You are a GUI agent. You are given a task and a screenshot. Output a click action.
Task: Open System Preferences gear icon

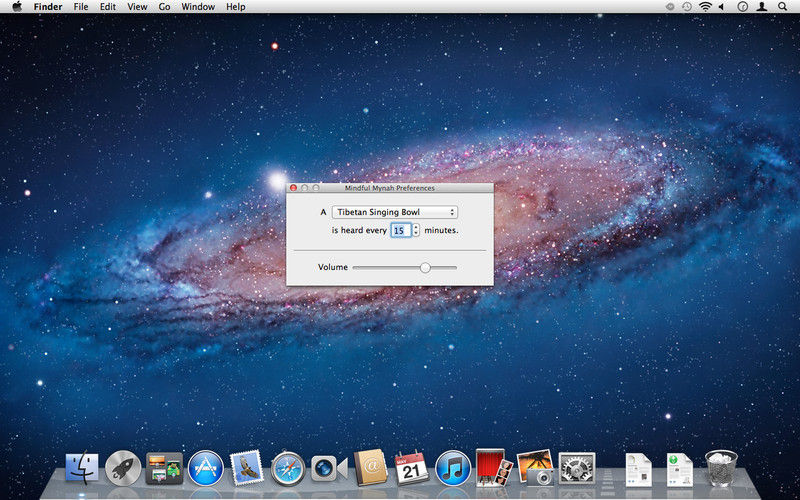point(577,468)
